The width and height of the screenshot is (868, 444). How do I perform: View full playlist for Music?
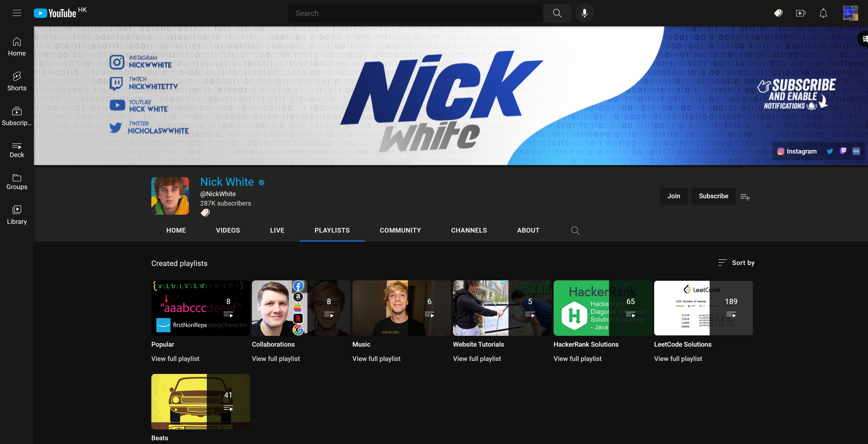[x=376, y=359]
